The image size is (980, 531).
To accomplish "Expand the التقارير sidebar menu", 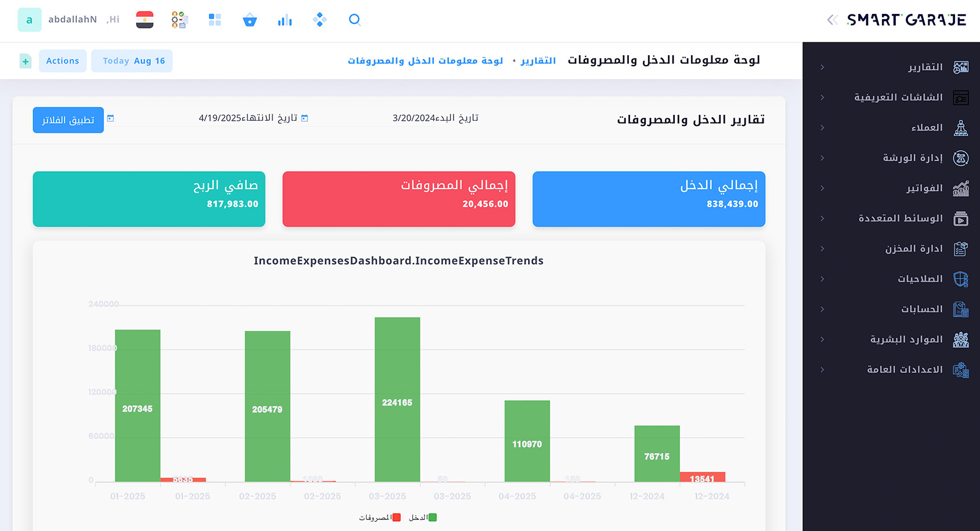I will [x=925, y=67].
